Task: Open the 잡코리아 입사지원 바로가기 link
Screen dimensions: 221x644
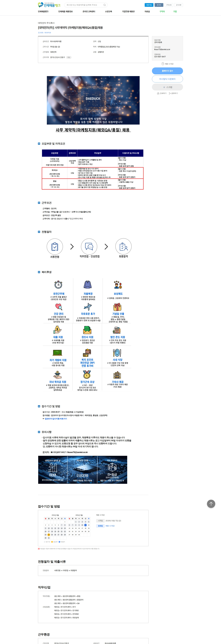Action: pos(56,419)
